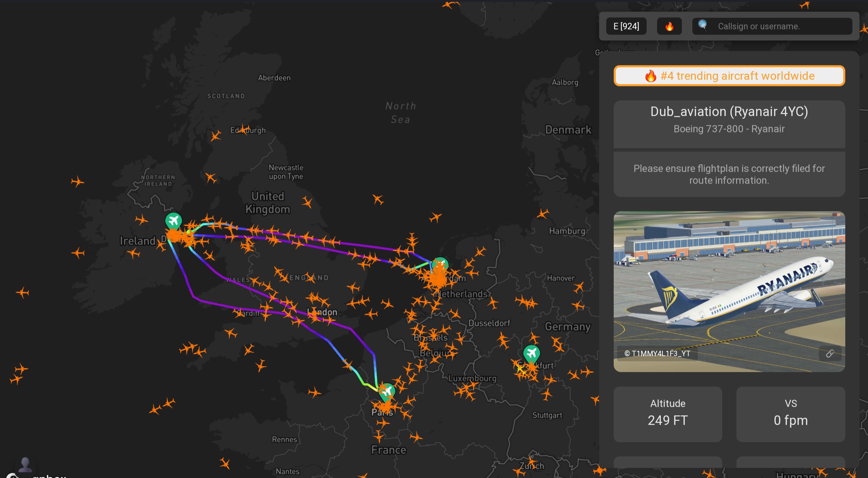
Task: Click the Altitude 249 FT card
Action: pos(667,414)
